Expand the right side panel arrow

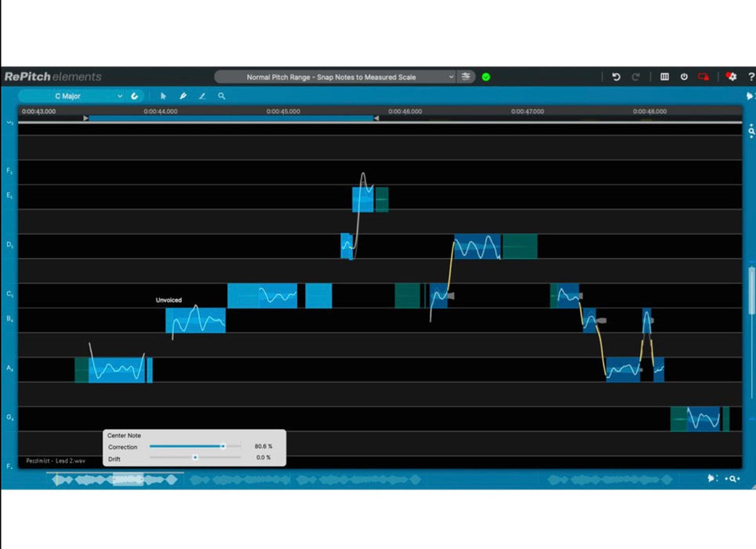751,96
